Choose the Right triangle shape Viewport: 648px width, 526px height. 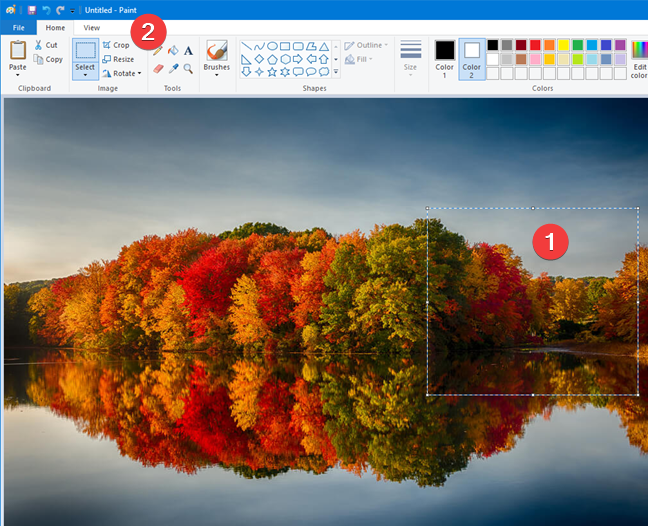(x=246, y=59)
